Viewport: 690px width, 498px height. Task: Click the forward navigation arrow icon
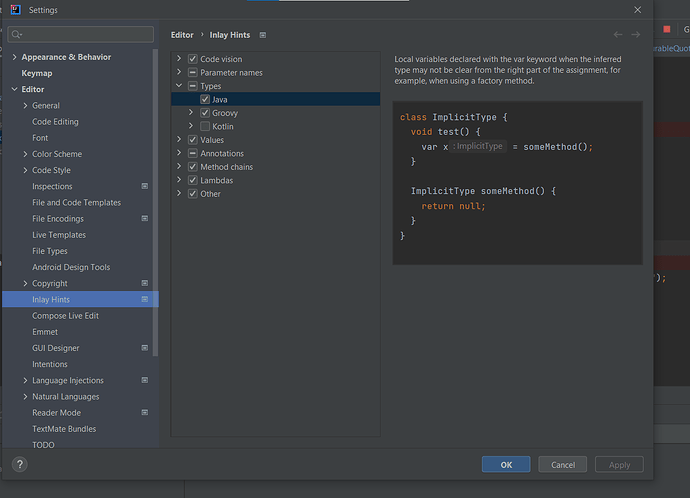coord(636,35)
